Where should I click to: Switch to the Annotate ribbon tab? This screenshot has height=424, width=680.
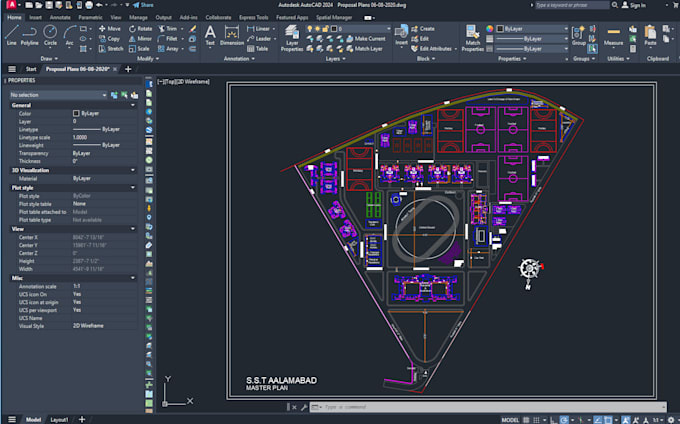(60, 17)
